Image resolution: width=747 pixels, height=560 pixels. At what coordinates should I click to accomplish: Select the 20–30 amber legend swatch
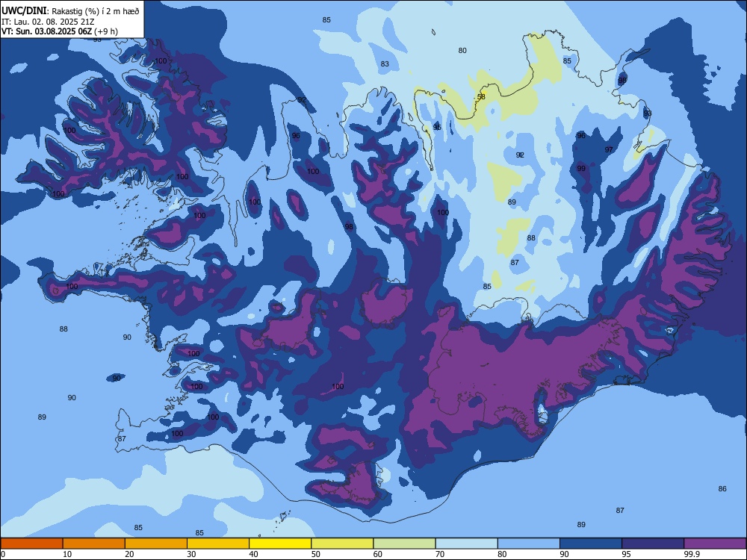pos(156,544)
